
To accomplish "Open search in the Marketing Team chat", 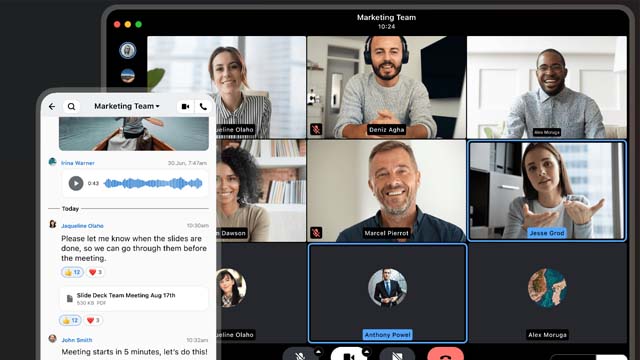I will [71, 107].
